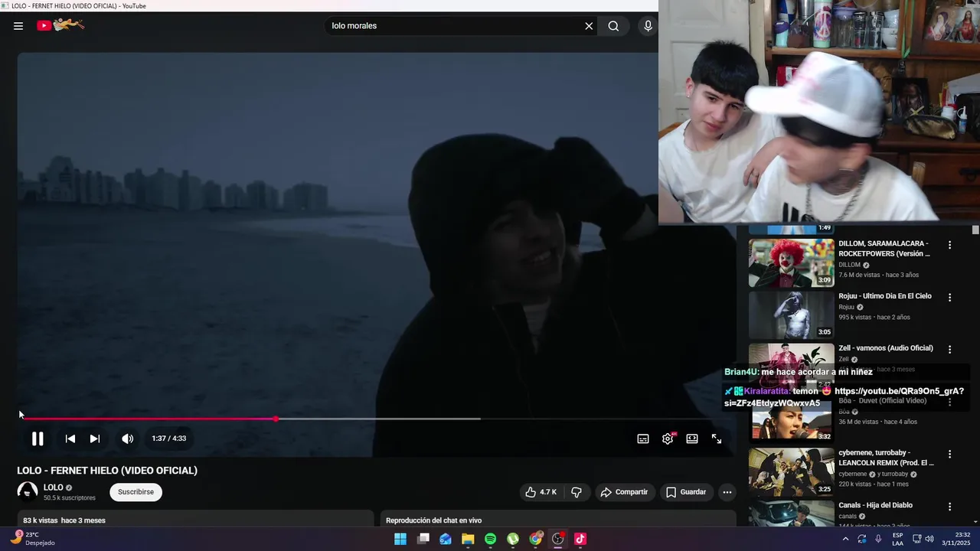Switch to theater mode
The height and width of the screenshot is (551, 980).
click(692, 439)
